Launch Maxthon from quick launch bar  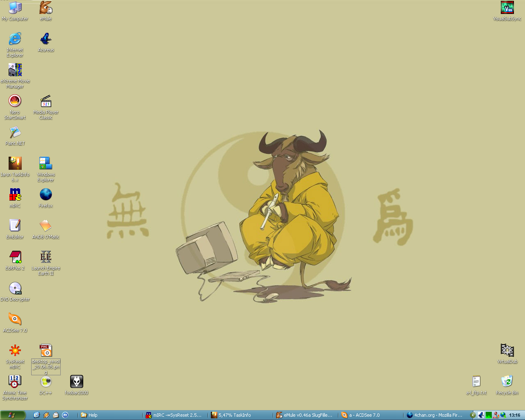pos(65,415)
